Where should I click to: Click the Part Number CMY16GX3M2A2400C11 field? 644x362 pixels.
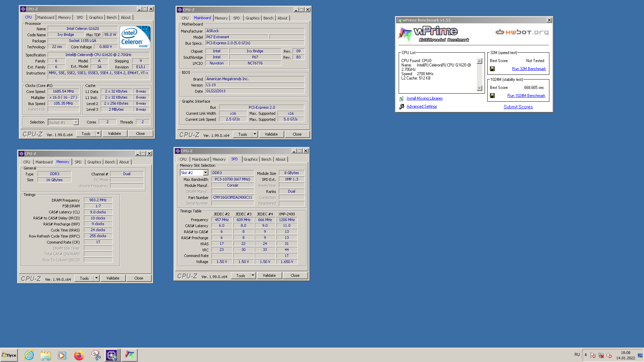[x=233, y=197]
